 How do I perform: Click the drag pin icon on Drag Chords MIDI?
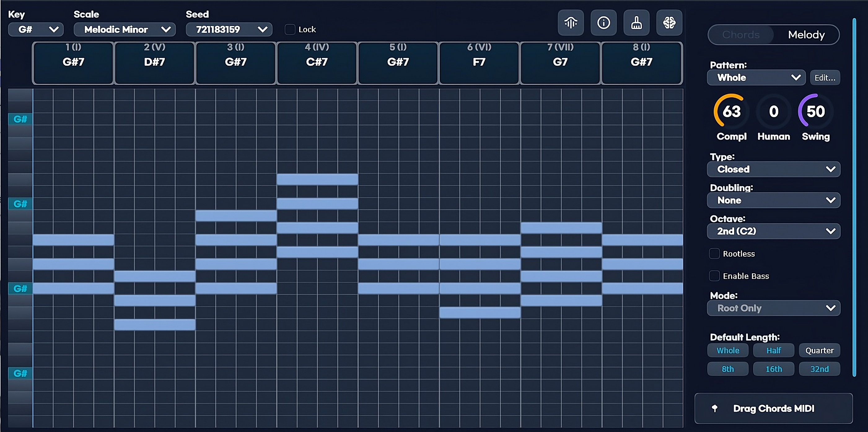(x=716, y=408)
